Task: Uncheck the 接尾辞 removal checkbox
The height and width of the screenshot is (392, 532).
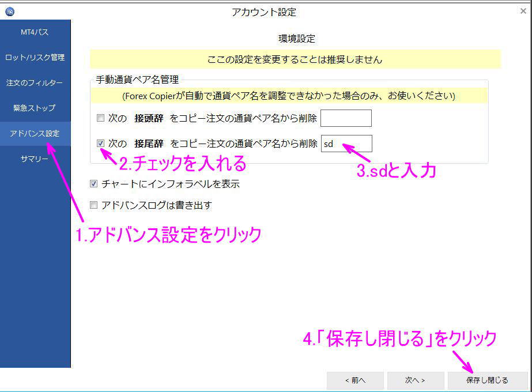Action: (x=100, y=144)
